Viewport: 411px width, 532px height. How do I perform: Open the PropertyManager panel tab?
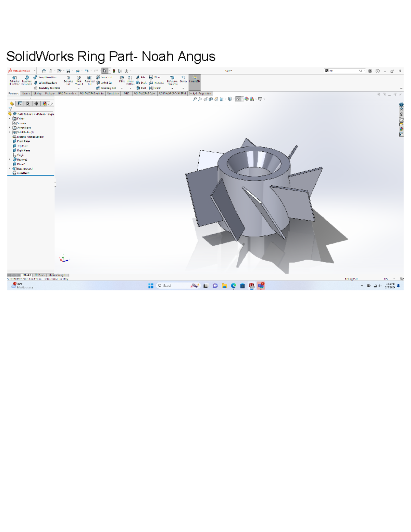tap(20, 103)
